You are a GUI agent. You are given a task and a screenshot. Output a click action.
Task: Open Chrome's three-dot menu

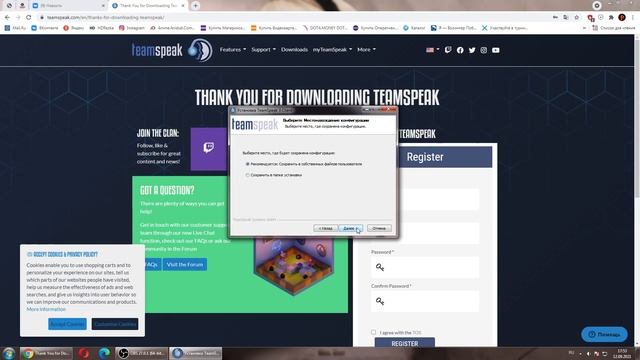click(633, 17)
